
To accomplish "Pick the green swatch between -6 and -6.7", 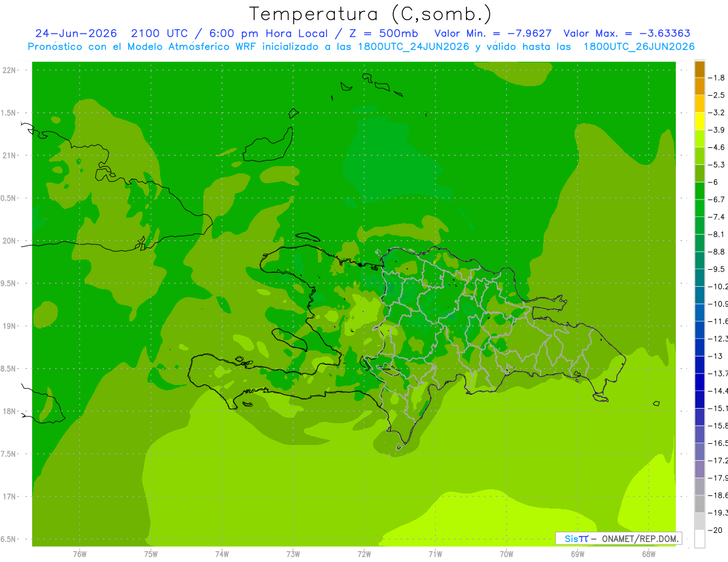I will (699, 191).
